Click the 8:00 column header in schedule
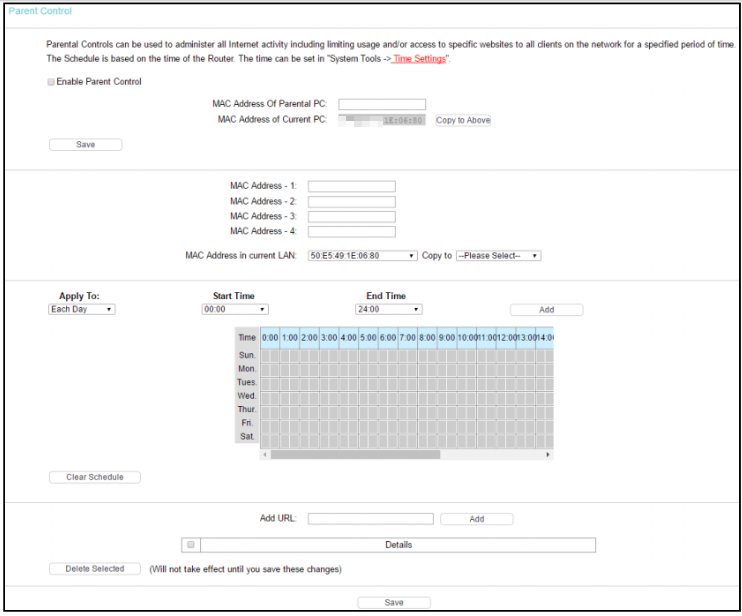Image resolution: width=742 pixels, height=616 pixels. coord(427,338)
